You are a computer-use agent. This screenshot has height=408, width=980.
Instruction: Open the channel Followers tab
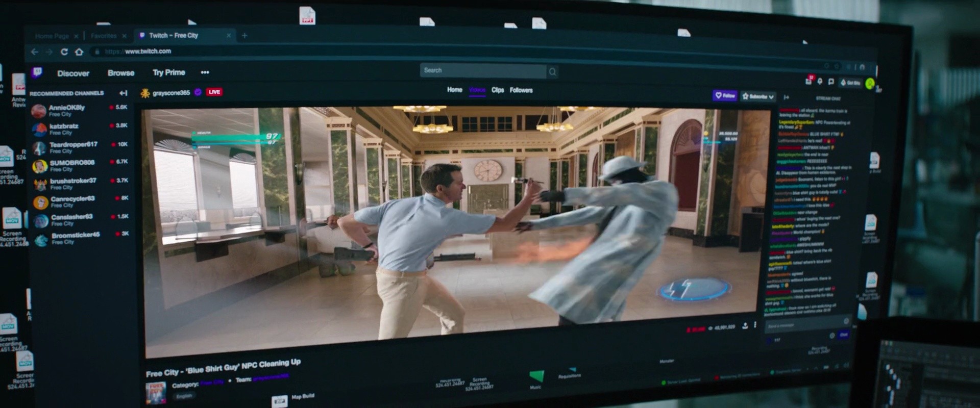pos(521,90)
